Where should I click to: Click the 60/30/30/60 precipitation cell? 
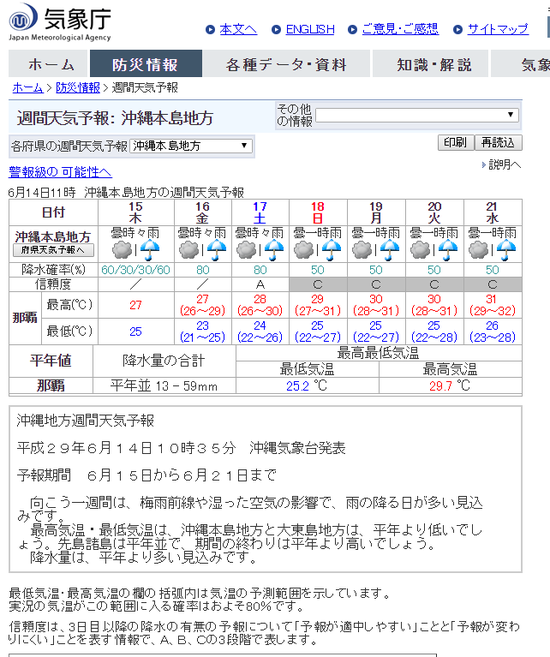(x=136, y=270)
